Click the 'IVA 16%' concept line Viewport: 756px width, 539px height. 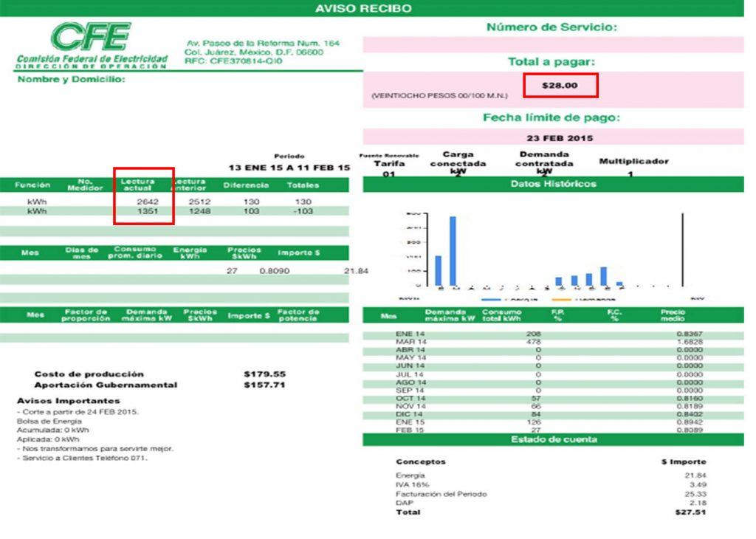click(x=412, y=485)
